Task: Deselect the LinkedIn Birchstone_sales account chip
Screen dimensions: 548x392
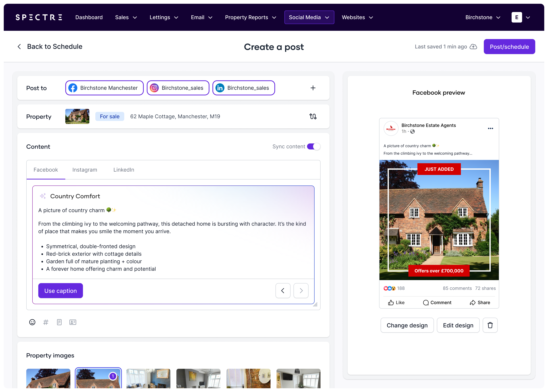Action: [243, 88]
